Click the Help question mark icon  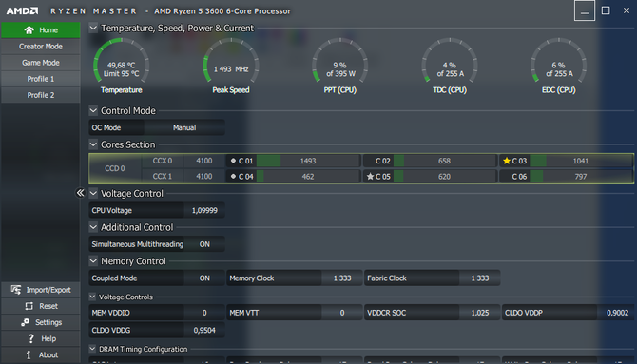coord(30,338)
